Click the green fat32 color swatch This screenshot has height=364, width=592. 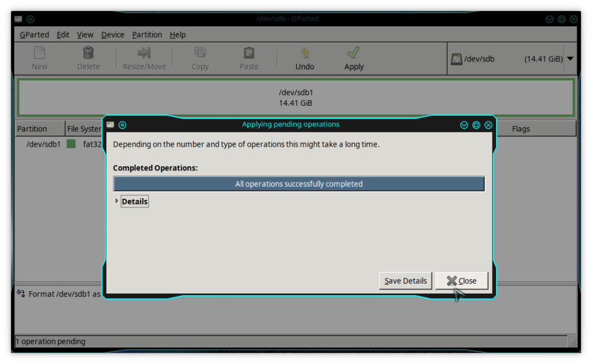point(71,144)
